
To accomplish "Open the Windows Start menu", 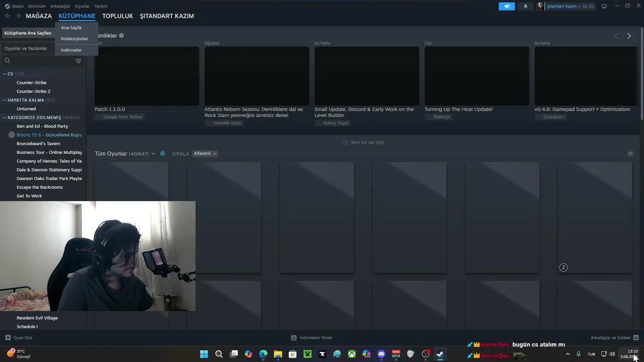I will click(204, 354).
